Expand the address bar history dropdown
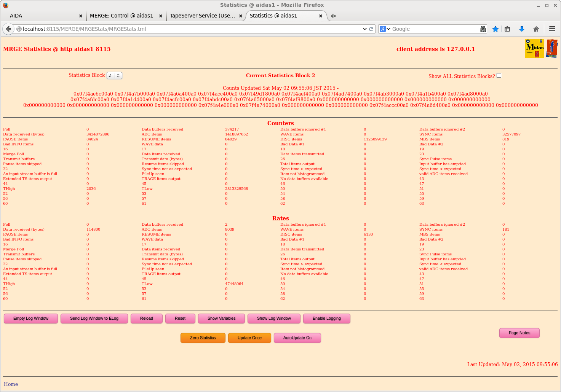Viewport: 561px width, 392px height. (x=364, y=29)
